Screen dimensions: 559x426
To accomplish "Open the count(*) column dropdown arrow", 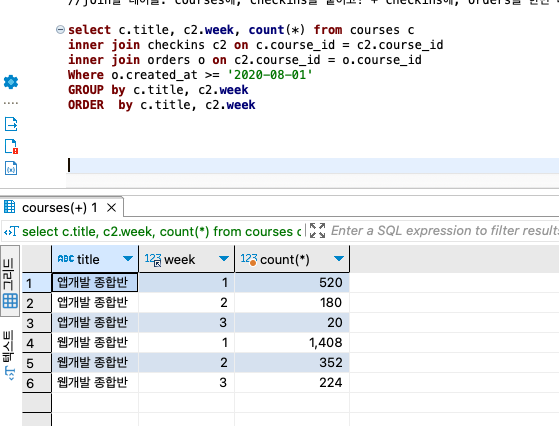I will click(339, 258).
